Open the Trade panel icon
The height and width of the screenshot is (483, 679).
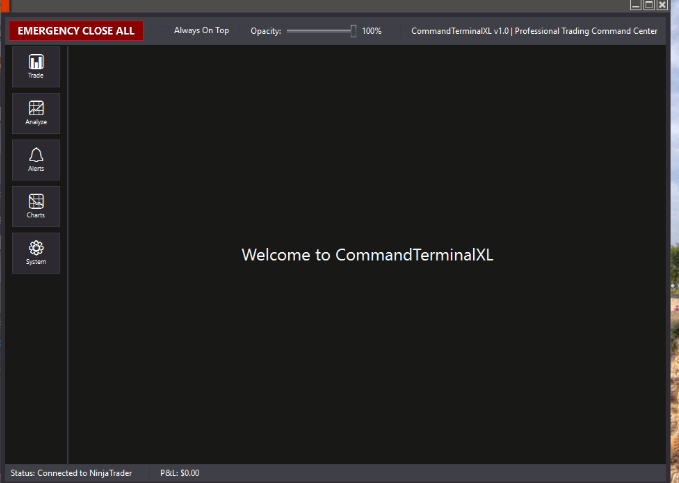(36, 65)
